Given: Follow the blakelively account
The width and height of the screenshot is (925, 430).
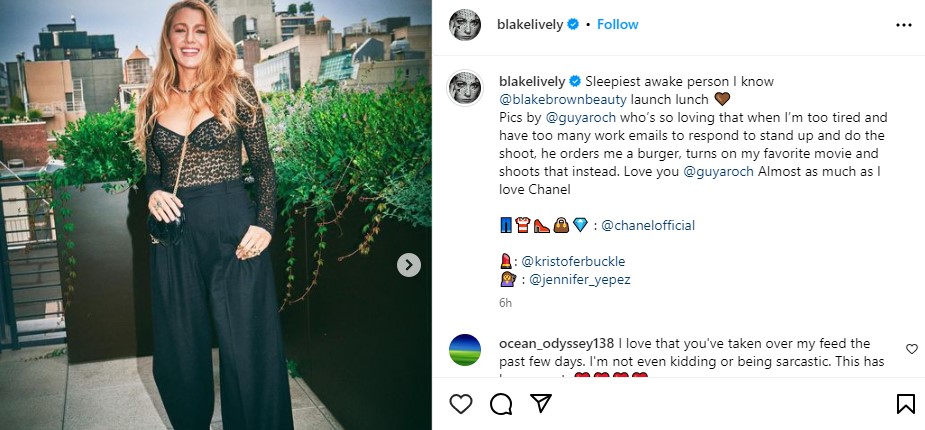Looking at the screenshot, I should [617, 24].
